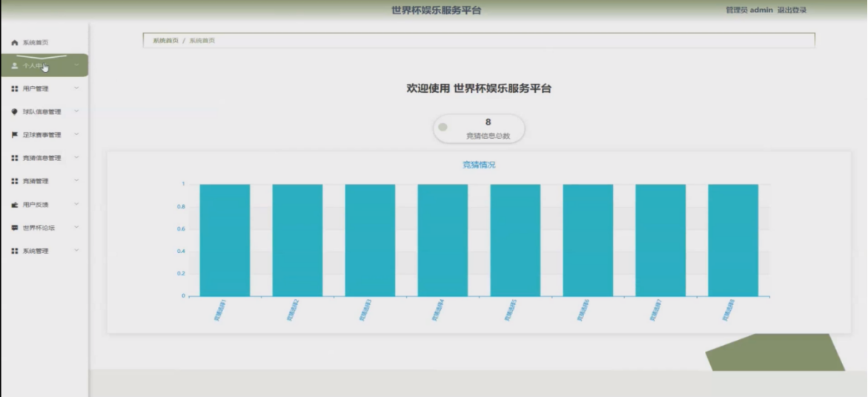This screenshot has width=868, height=397.
Task: Open the 球队信息管理 menu label
Action: coord(42,112)
